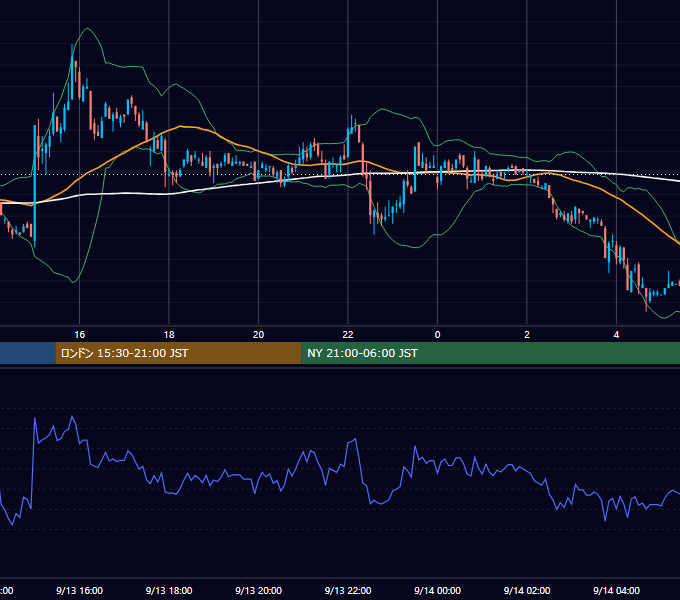Click the hour label 18 on upper axis
The height and width of the screenshot is (600, 680).
pyautogui.click(x=169, y=335)
